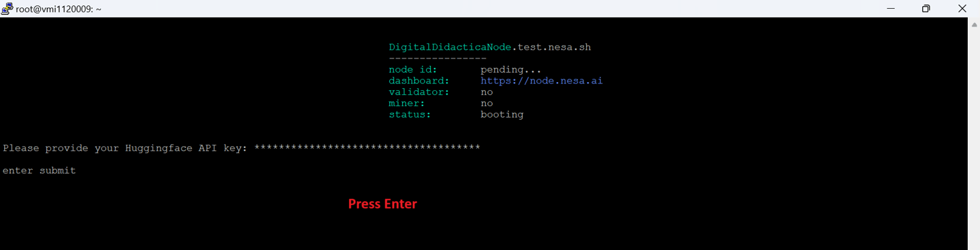The width and height of the screenshot is (980, 250).
Task: Focus the masked API key asterisks field
Action: pos(367,147)
